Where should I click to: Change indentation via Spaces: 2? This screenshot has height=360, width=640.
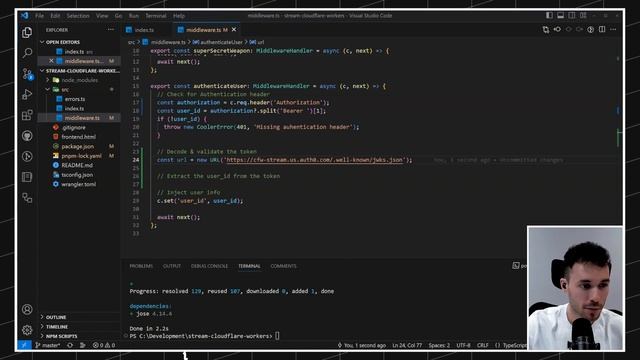tap(439, 345)
